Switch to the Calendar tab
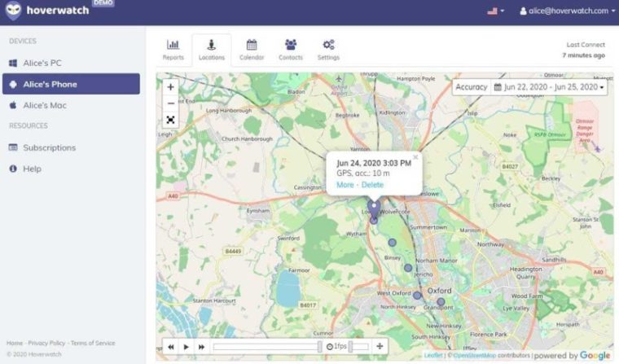 pos(252,50)
